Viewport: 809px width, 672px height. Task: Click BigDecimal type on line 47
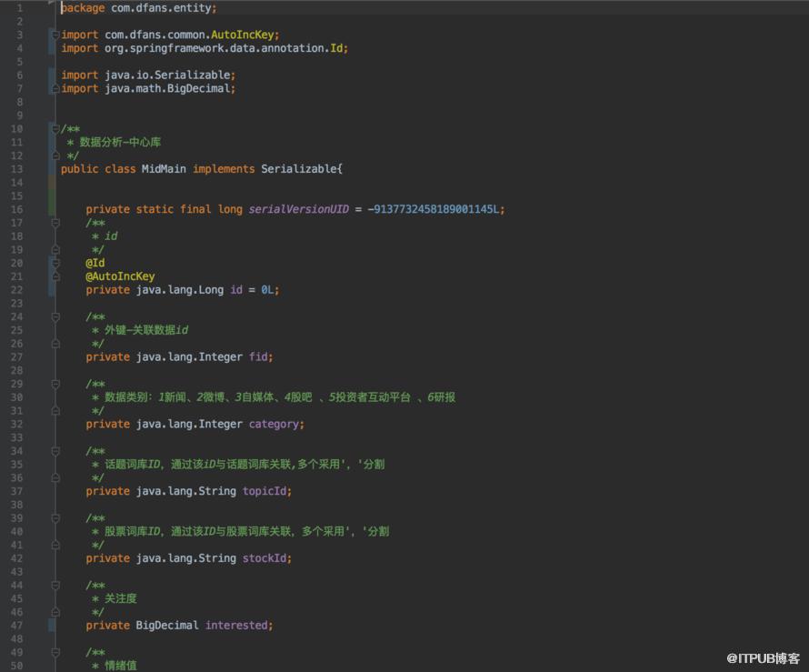coord(167,625)
